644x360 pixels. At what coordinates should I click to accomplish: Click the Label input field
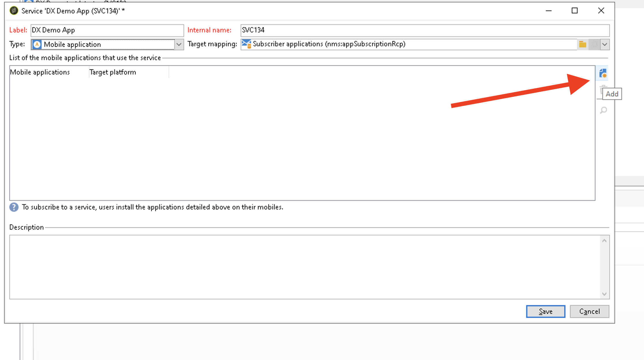click(107, 30)
